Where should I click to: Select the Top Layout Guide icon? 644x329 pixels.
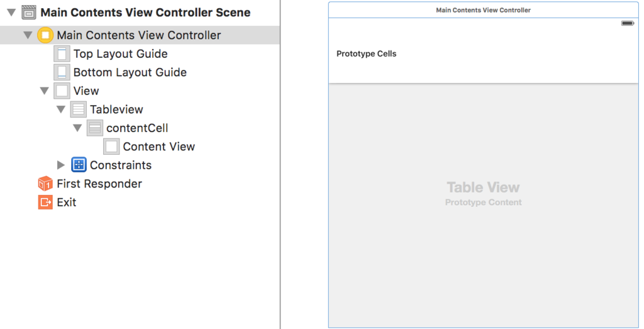62,54
